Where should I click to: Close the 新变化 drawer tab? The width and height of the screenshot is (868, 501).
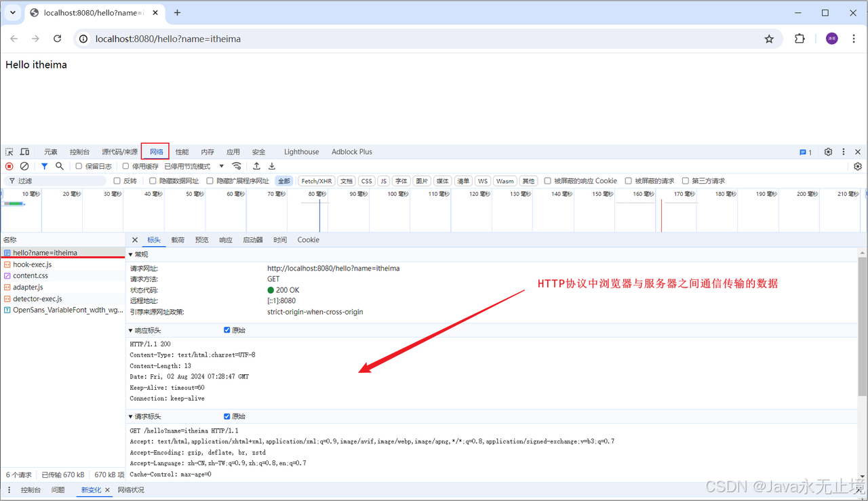(x=107, y=489)
